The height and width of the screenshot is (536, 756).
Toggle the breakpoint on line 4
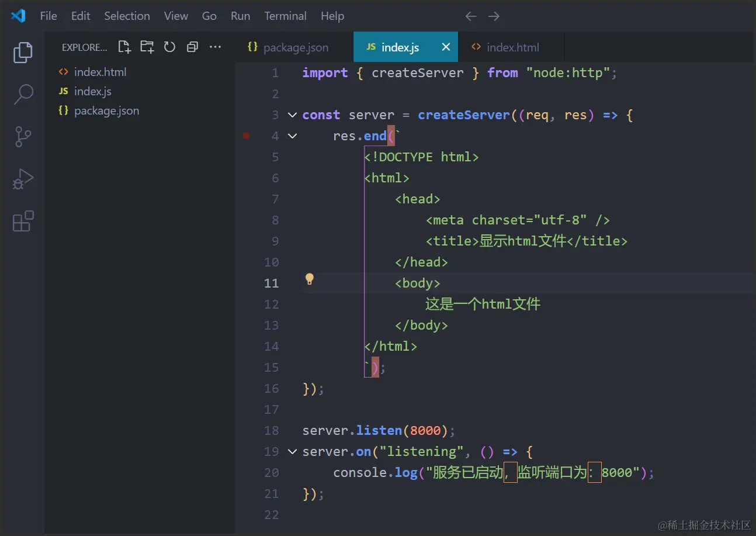[x=246, y=136]
